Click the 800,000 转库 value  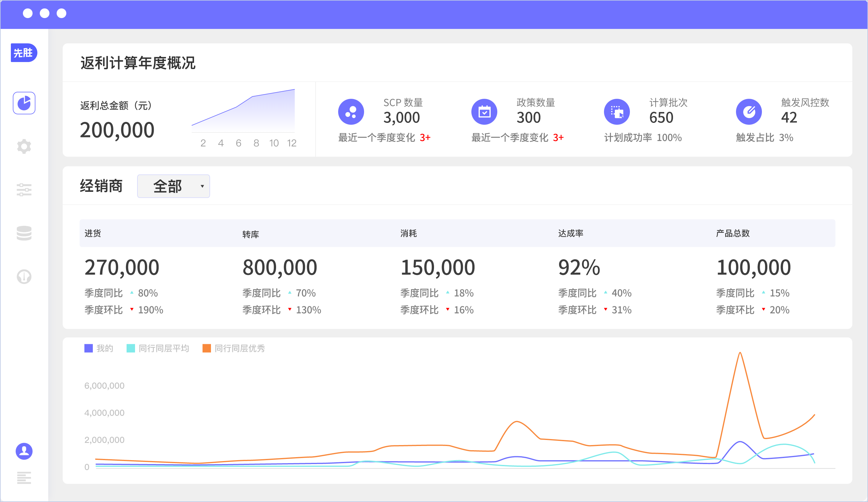(x=280, y=268)
